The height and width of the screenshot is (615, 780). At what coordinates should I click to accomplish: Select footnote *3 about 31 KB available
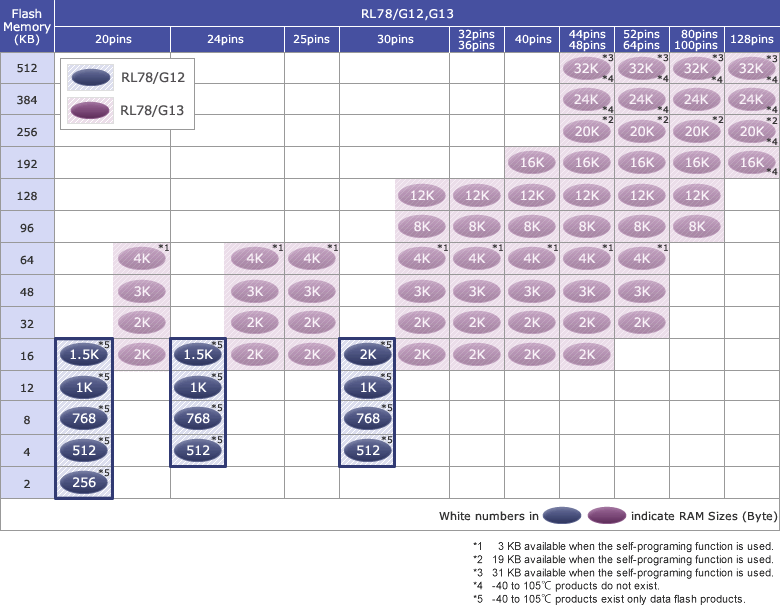[x=623, y=573]
